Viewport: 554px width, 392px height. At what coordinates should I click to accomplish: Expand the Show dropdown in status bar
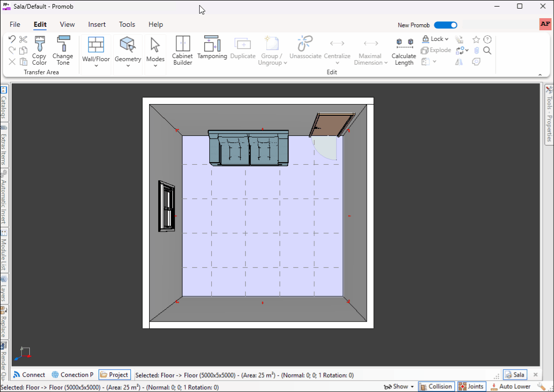[399, 386]
